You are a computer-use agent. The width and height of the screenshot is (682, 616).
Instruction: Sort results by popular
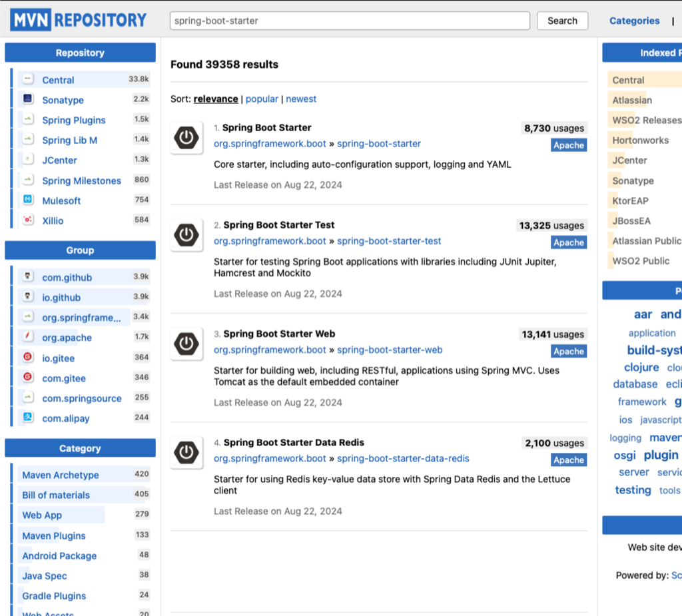(262, 99)
